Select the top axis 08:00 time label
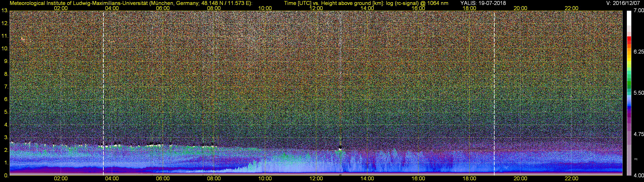Viewport: 644px width, 182px height. coord(214,8)
